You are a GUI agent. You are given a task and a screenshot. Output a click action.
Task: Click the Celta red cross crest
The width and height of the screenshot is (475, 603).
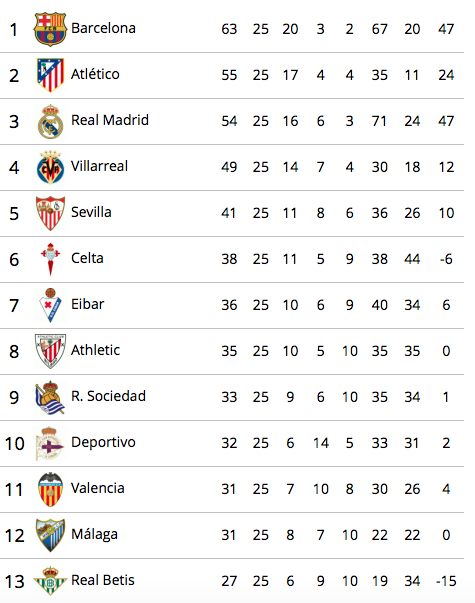(x=50, y=259)
